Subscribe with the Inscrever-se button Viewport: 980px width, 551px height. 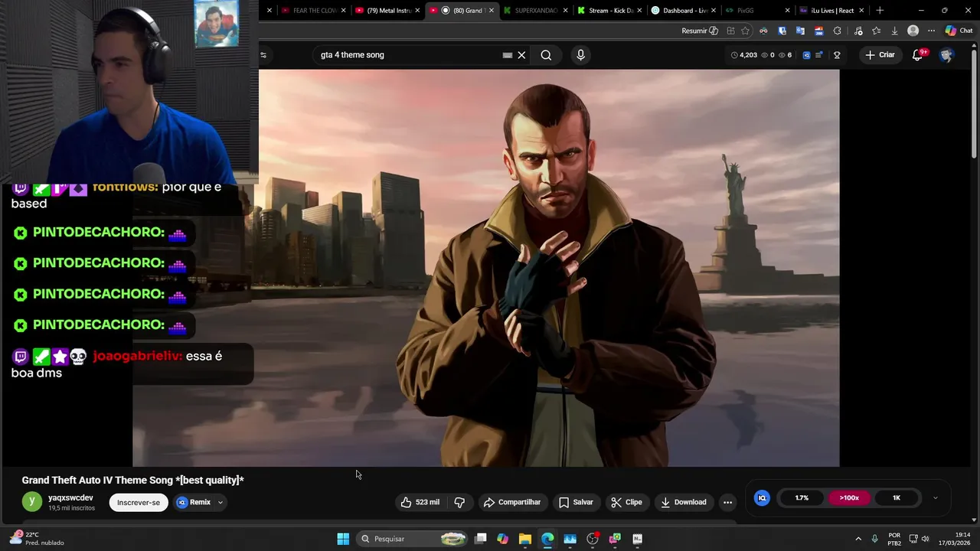coord(139,503)
